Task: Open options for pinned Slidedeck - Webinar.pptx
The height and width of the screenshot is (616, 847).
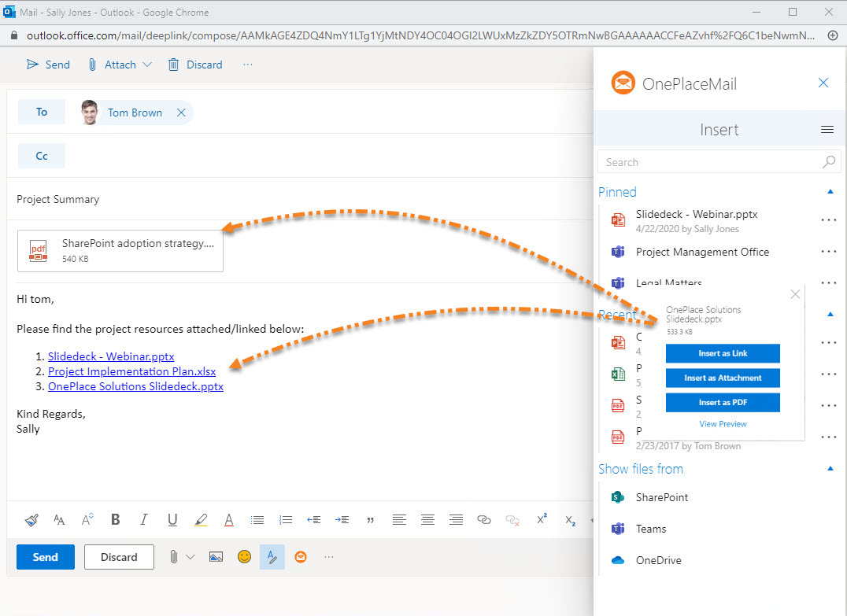Action: 828,220
